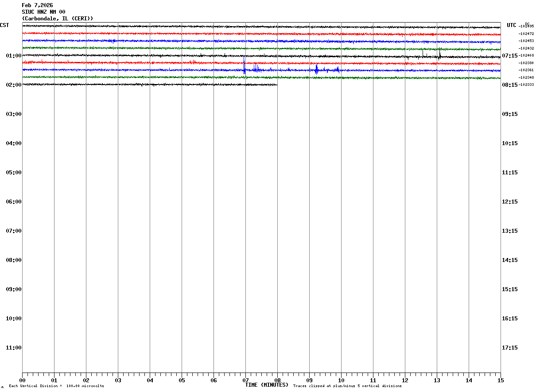Select the "10" minute axis label

(341, 380)
